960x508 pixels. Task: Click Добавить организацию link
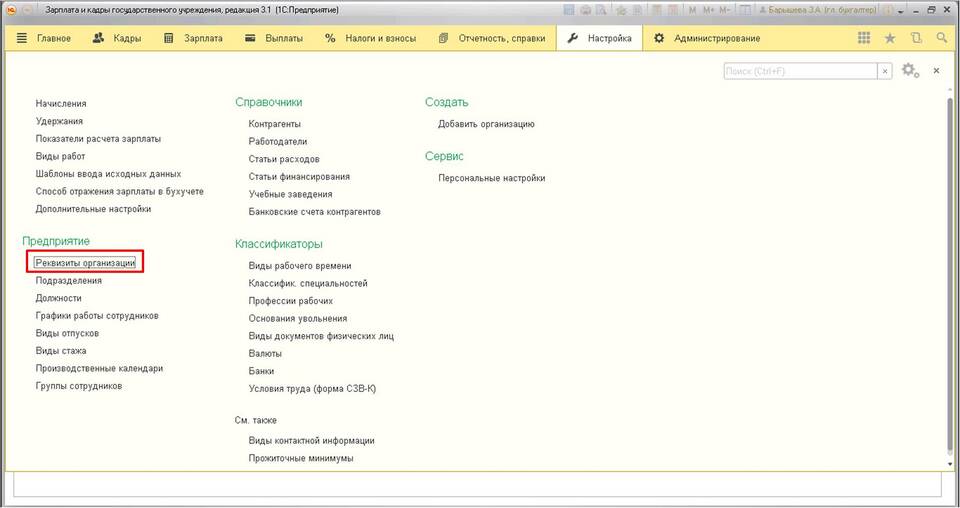click(486, 124)
